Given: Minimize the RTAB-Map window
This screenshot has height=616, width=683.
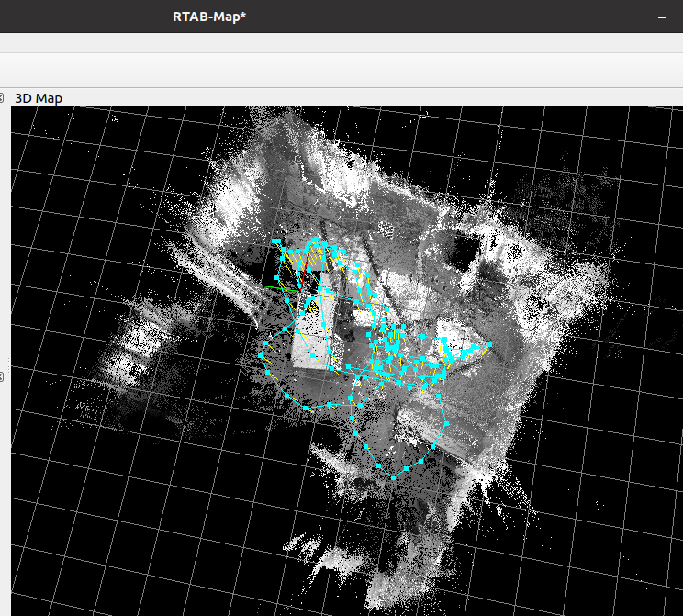Looking at the screenshot, I should 661,17.
